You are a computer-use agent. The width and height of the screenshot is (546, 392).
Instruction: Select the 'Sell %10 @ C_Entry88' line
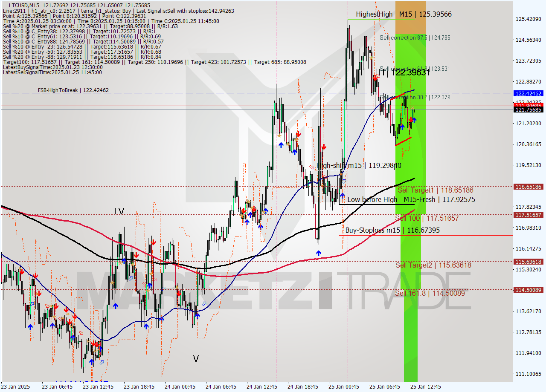[83, 41]
